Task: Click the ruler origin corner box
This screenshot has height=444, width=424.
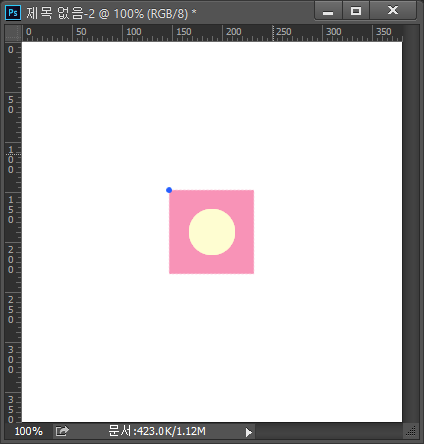Action: pyautogui.click(x=13, y=33)
